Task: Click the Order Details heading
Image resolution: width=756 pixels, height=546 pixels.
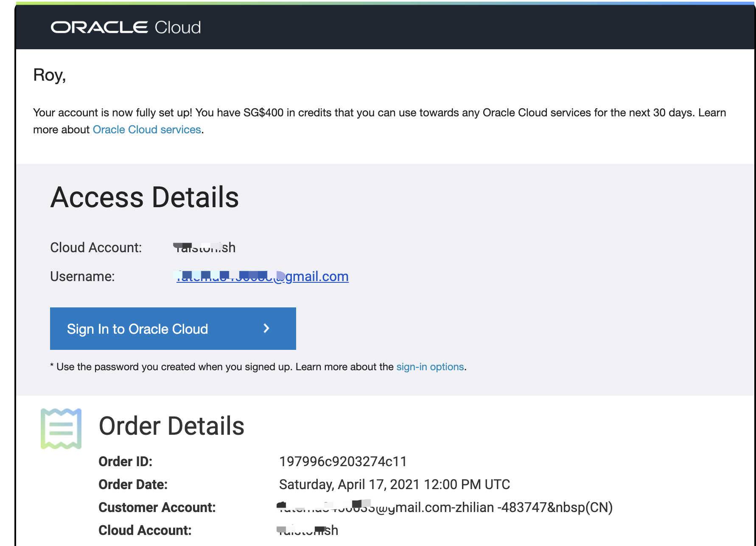Action: pos(171,426)
